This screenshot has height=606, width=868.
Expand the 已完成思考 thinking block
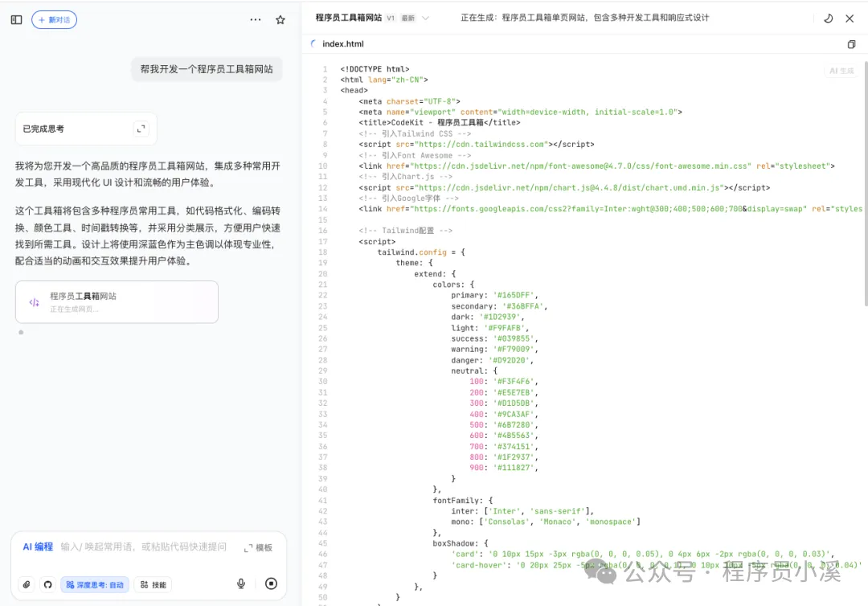141,129
